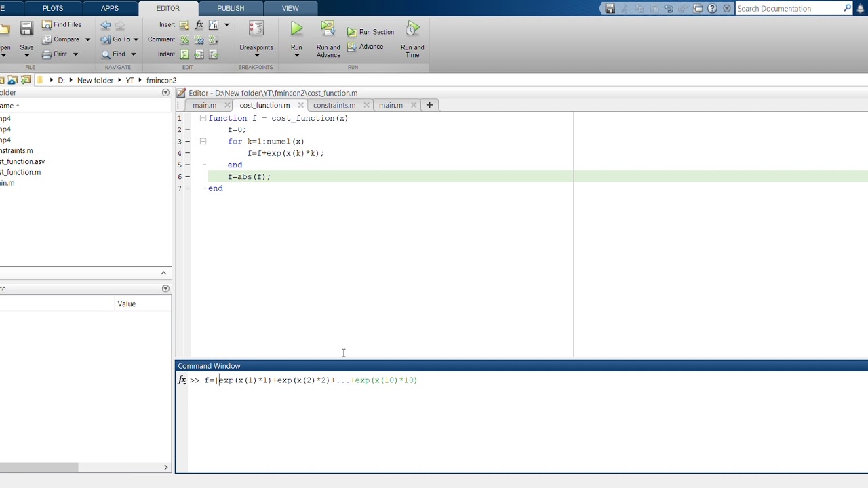This screenshot has height=488, width=868.
Task: Open the Breakpoints menu icon
Action: pos(256,29)
